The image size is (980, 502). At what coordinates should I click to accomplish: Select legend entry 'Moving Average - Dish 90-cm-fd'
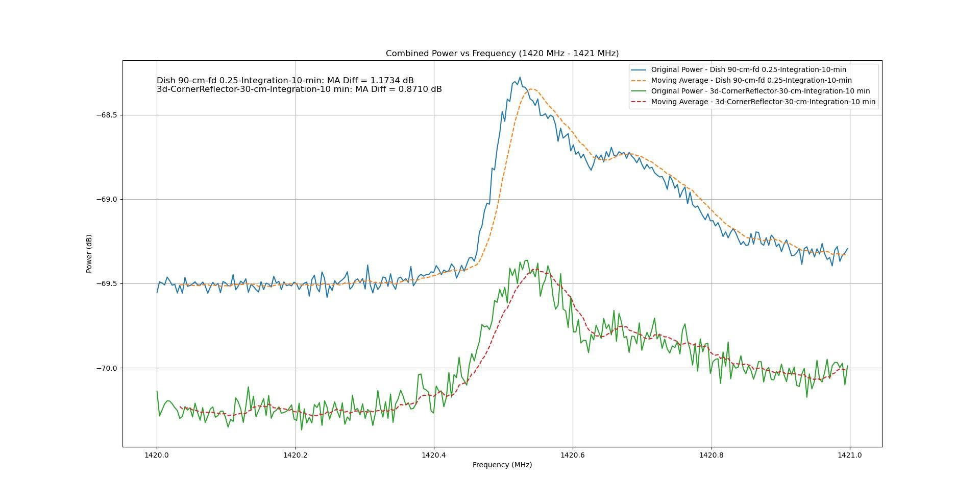click(751, 80)
